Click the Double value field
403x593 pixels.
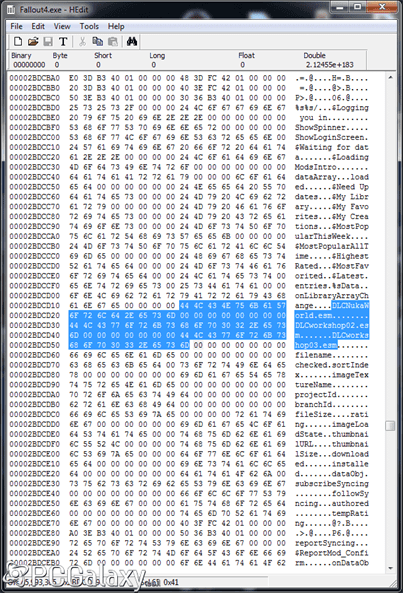(x=330, y=65)
